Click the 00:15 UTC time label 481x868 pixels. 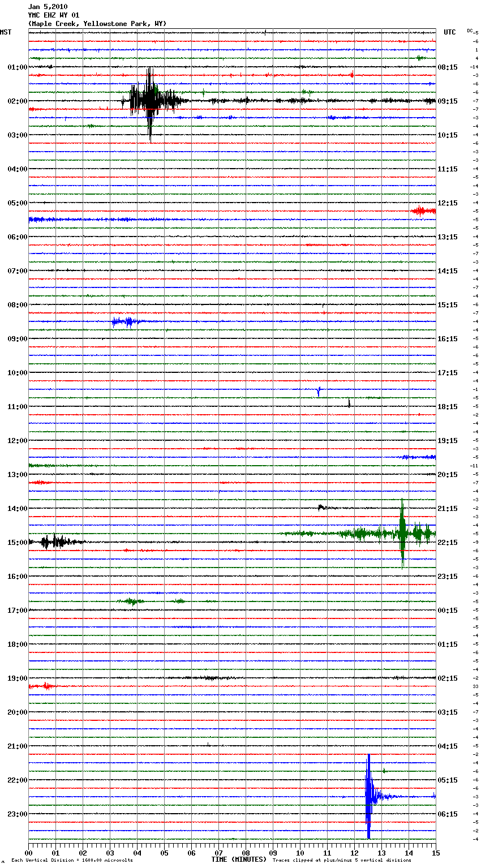coord(448,610)
